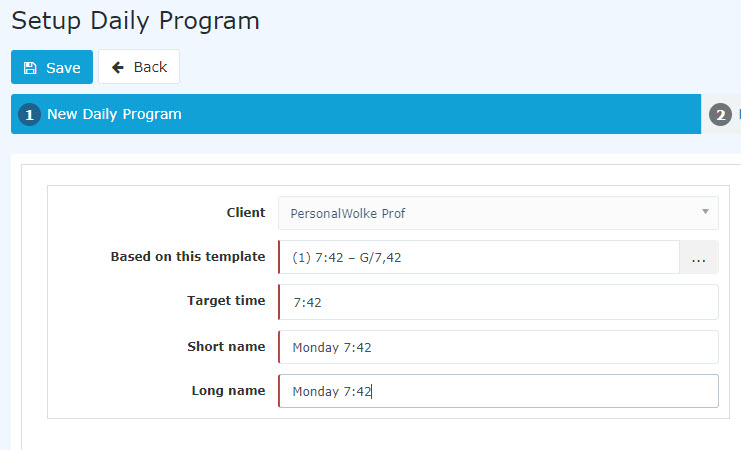Go back with the Back button

139,67
